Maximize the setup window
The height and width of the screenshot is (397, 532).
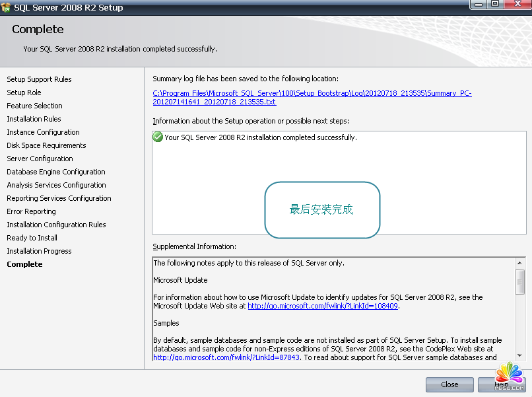point(495,5)
